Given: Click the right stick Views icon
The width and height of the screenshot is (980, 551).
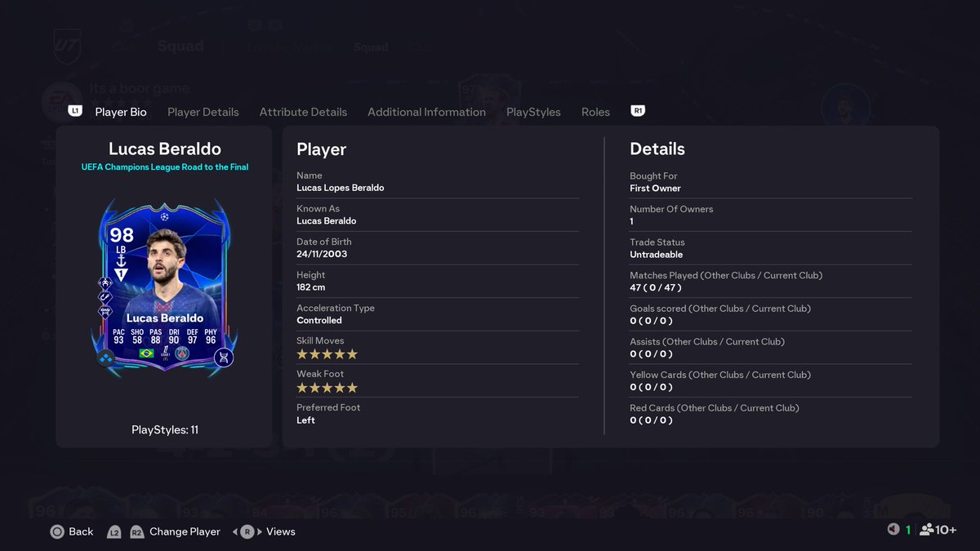Looking at the screenshot, I should coord(247,531).
